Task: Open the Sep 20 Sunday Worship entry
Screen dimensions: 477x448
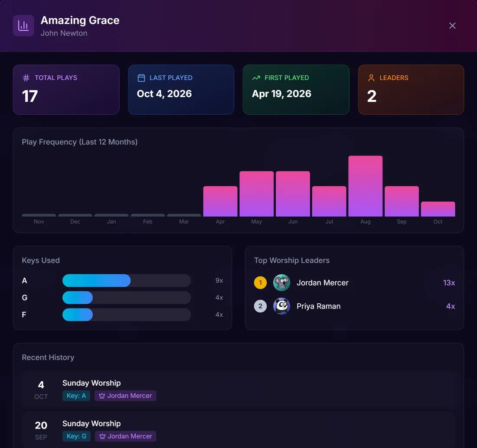Action: (x=238, y=430)
